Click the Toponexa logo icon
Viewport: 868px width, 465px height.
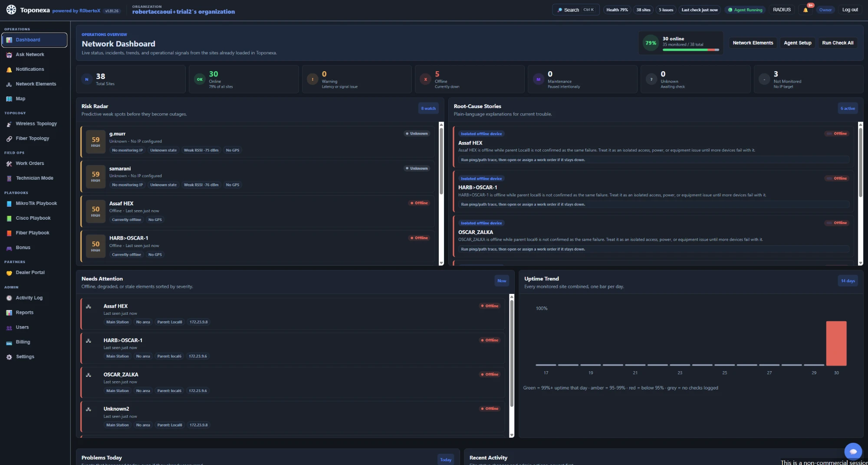[11, 10]
